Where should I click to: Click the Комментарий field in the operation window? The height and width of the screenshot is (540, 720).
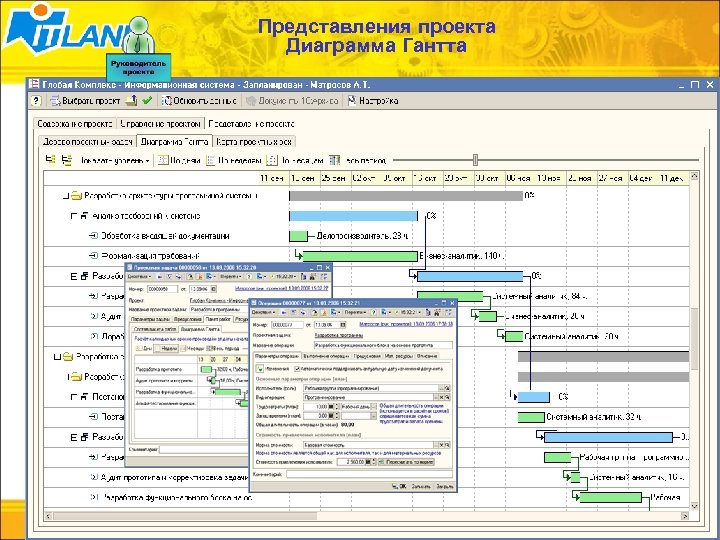click(x=369, y=474)
